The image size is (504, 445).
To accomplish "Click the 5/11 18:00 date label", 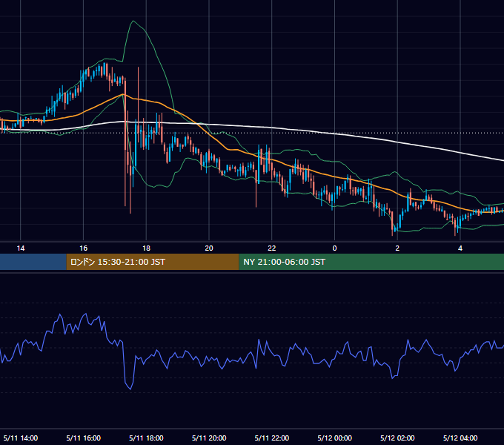I will pos(146,438).
